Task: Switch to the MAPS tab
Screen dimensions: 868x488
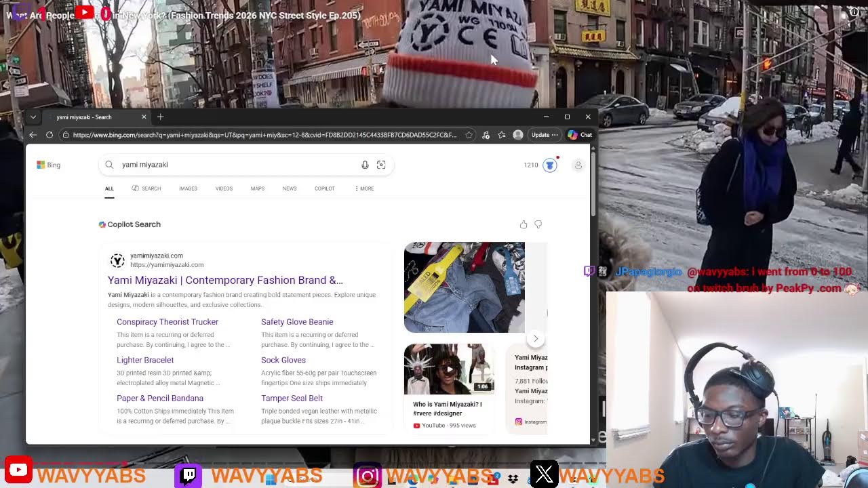Action: point(258,188)
